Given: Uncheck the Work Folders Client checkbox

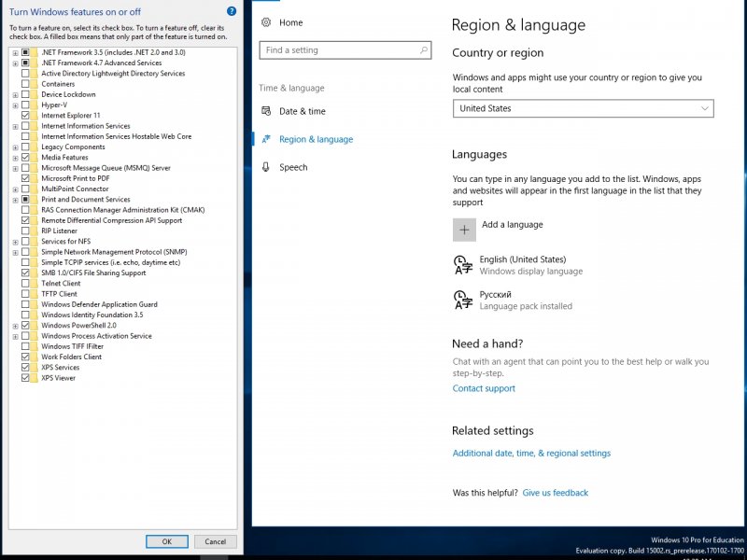Looking at the screenshot, I should 25,357.
